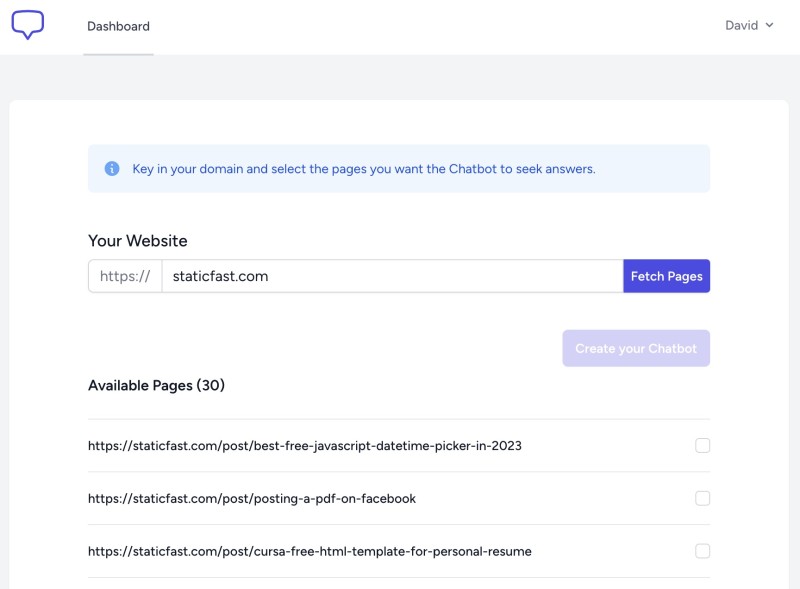The image size is (800, 589).
Task: Click the chat bubble logo icon
Action: tap(28, 24)
